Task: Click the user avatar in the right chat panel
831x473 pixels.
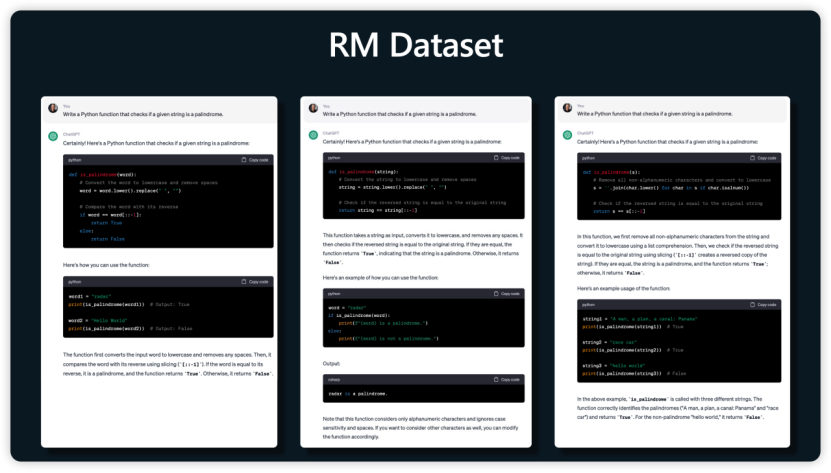Action: point(567,108)
